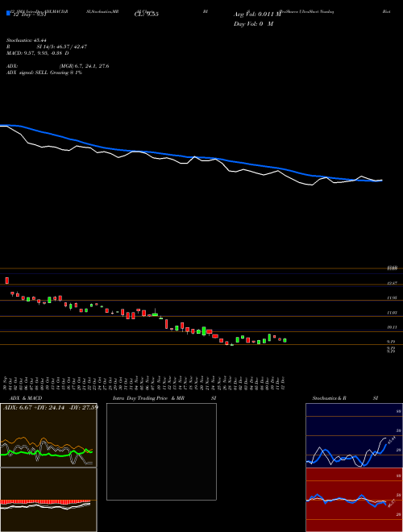Click the MACD histogram chart with red bars

(x=48, y=500)
